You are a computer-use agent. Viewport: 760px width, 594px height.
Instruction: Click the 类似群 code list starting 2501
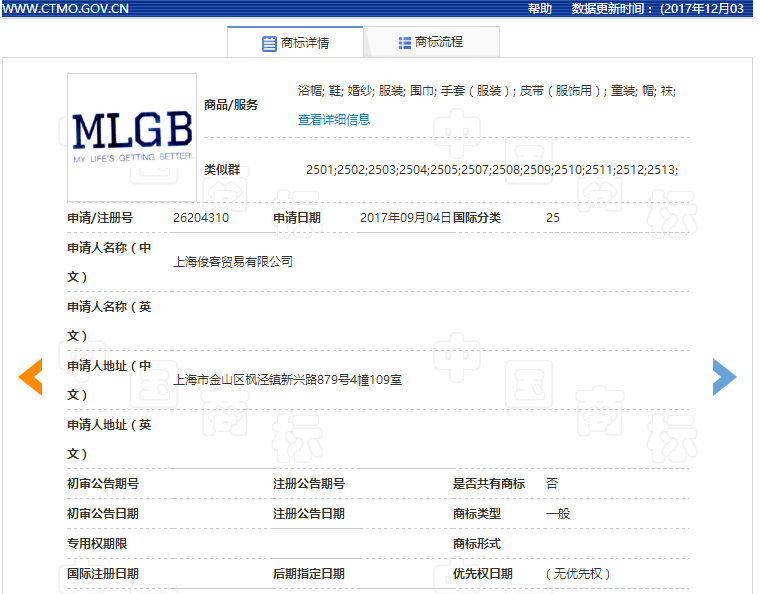point(491,169)
